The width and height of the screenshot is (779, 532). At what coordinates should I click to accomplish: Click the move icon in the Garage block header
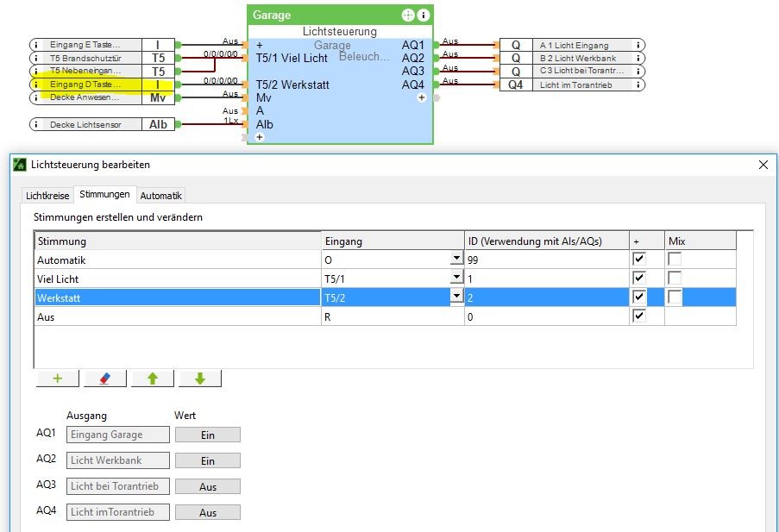point(408,16)
